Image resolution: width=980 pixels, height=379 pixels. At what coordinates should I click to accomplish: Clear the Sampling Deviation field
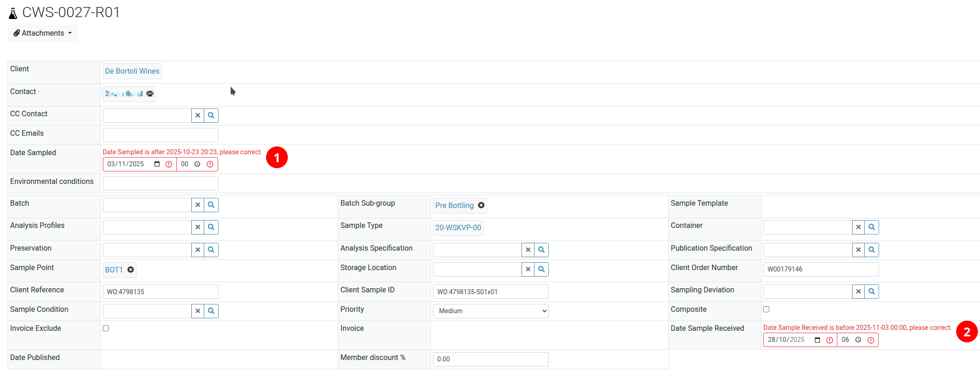(858, 291)
